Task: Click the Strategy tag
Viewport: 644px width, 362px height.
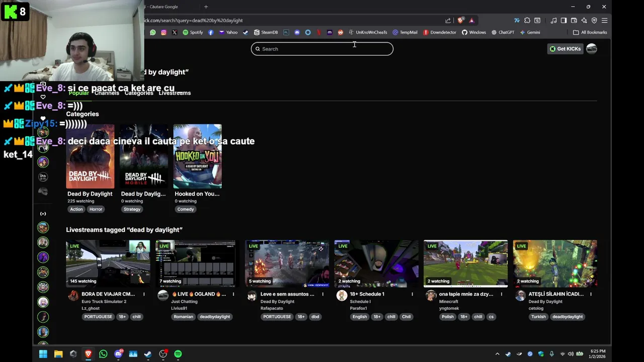Action: pyautogui.click(x=132, y=209)
